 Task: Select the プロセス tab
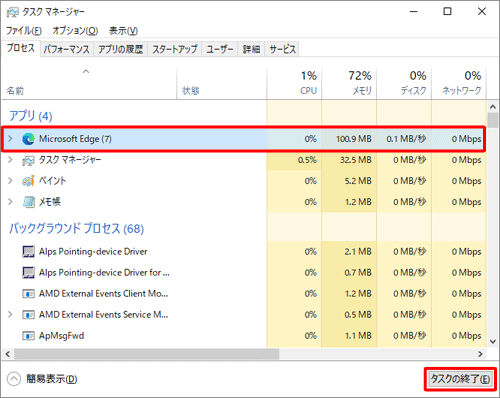(21, 48)
